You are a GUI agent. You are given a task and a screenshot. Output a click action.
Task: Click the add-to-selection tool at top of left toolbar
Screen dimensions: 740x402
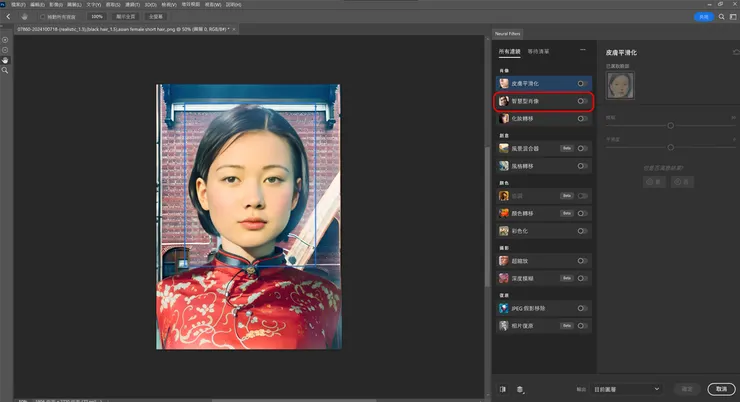(5, 39)
